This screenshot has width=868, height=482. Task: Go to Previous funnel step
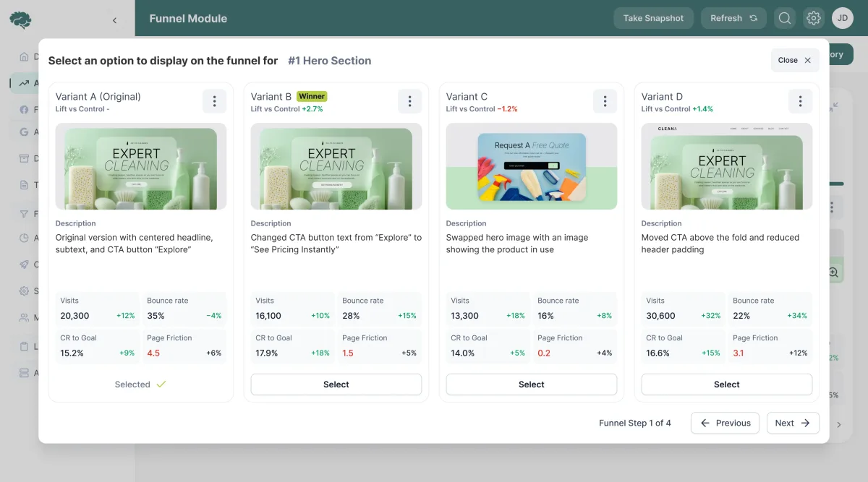(x=726, y=423)
